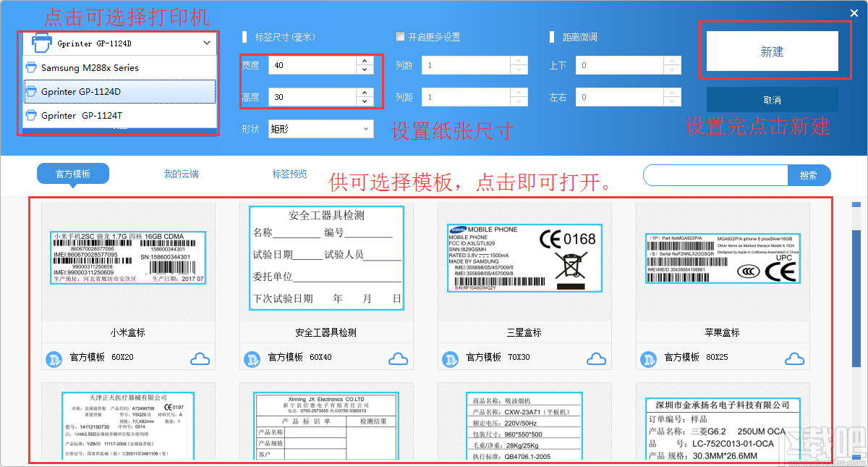Click the official template badge beside 官方模板 70X30
Screen dimensions: 868x467
click(450, 358)
